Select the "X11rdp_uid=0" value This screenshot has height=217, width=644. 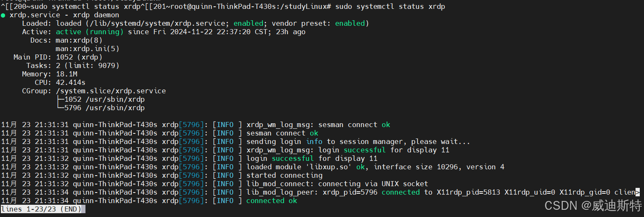click(530, 193)
